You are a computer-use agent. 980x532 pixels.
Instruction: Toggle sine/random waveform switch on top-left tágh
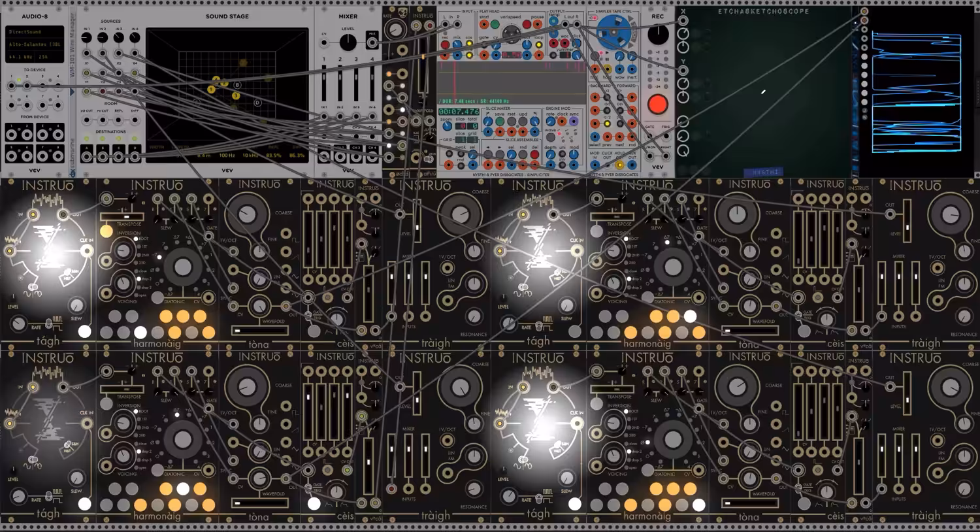33,287
